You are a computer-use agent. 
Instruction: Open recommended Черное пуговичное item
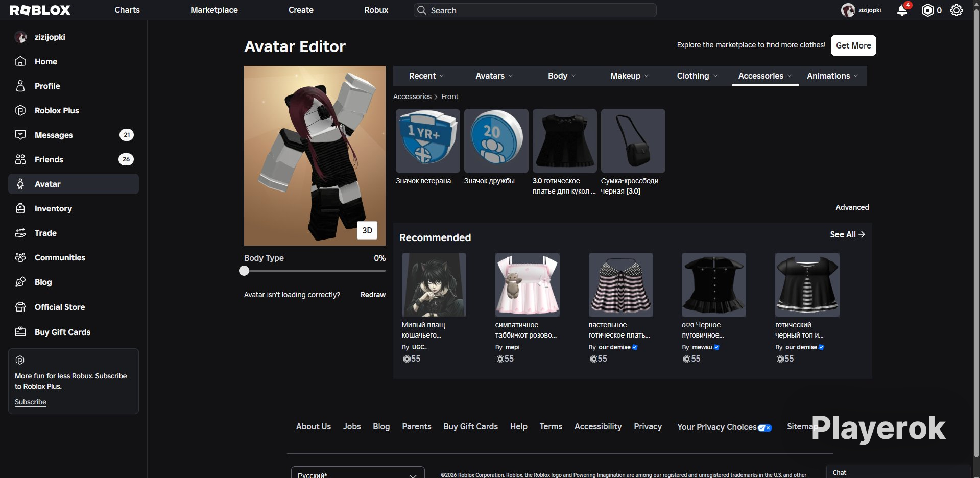pos(714,285)
